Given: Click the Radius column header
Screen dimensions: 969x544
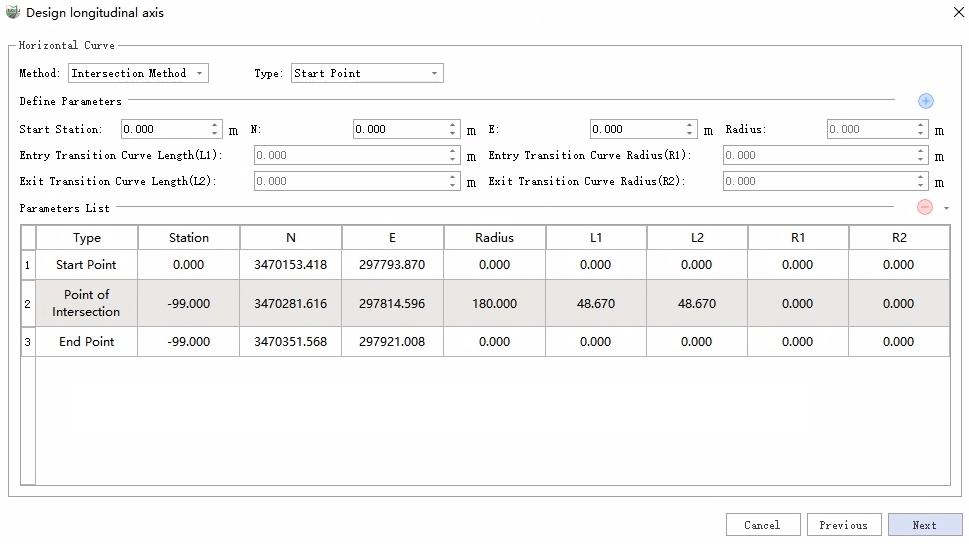Looking at the screenshot, I should pyautogui.click(x=494, y=238).
